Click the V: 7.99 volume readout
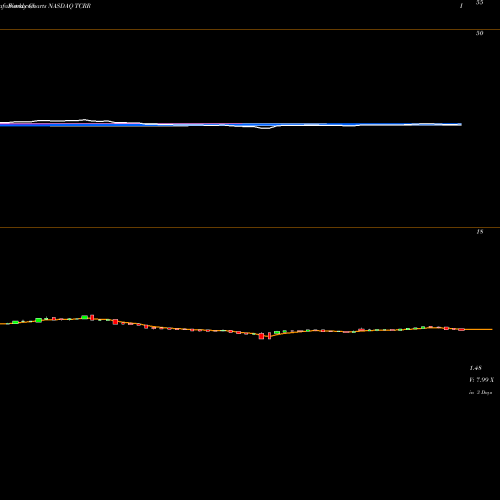The image size is (500, 500). [481, 380]
